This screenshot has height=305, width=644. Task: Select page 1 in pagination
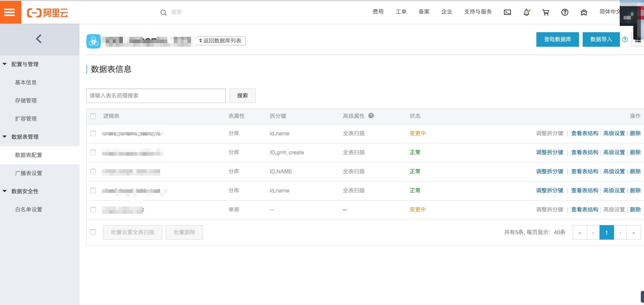[x=607, y=233]
